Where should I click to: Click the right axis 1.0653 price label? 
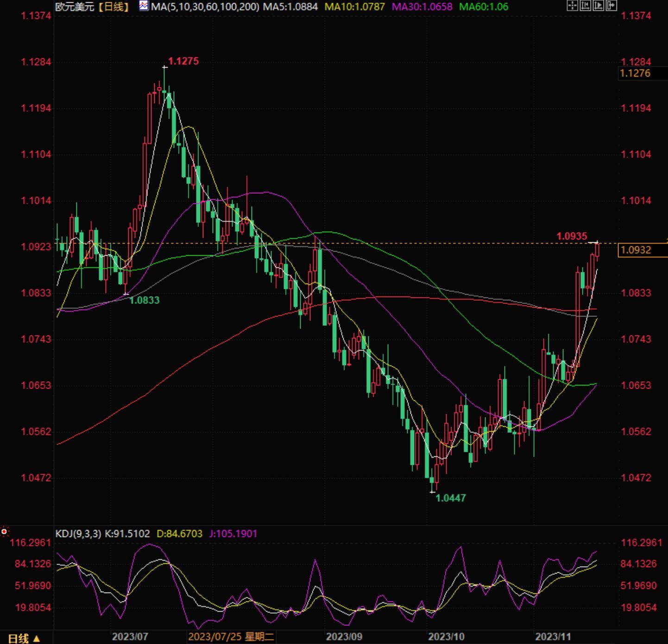coord(636,385)
